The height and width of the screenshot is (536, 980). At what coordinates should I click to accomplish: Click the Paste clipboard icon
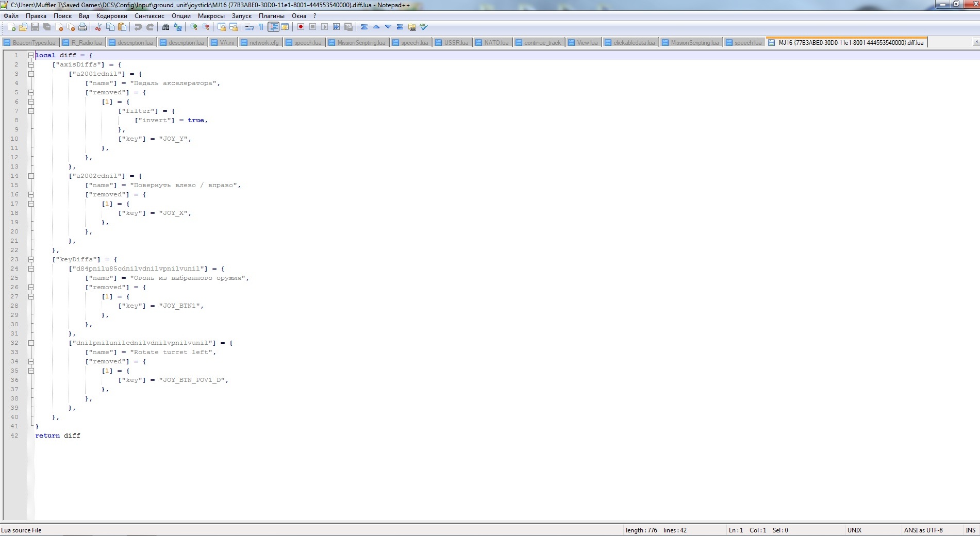[122, 27]
